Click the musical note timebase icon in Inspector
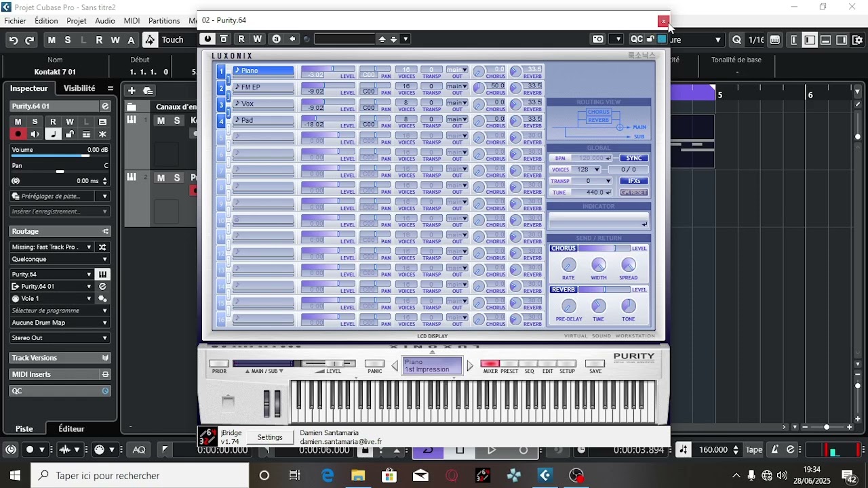Screen dimensions: 868x488 (x=52, y=134)
